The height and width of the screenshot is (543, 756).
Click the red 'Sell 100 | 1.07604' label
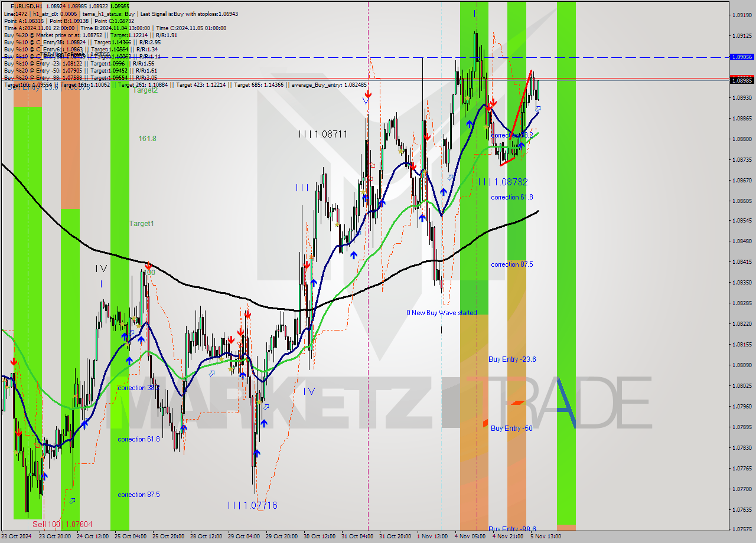(62, 524)
